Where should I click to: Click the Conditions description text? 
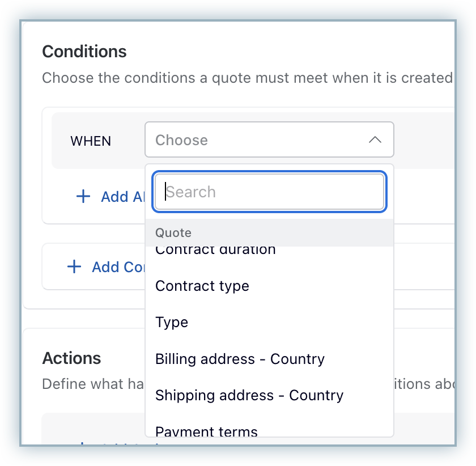247,77
